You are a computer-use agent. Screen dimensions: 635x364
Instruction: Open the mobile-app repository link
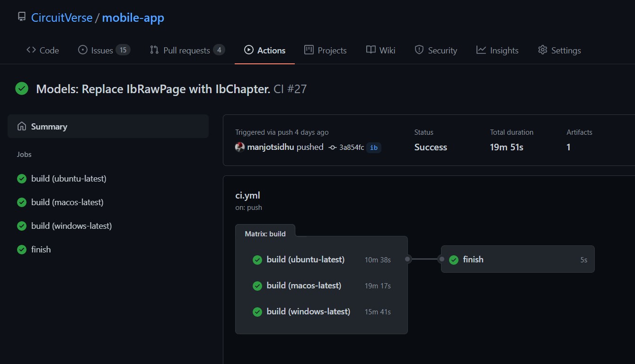[133, 18]
